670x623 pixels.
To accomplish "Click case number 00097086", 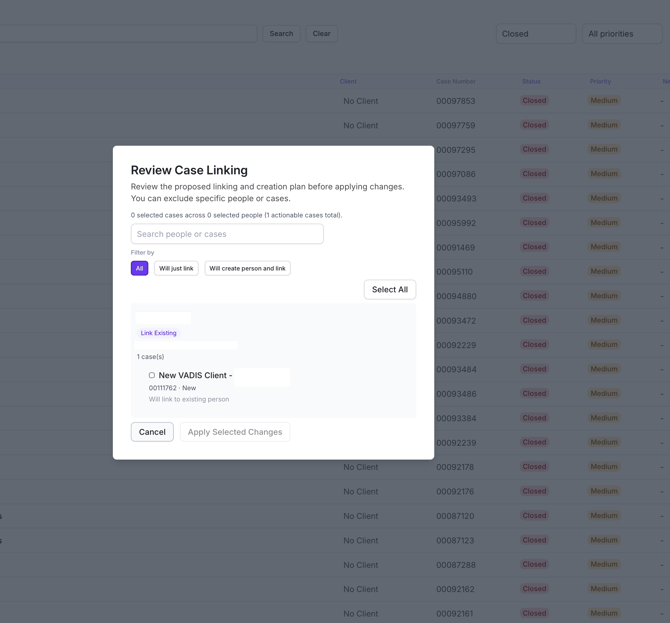I will tap(455, 174).
